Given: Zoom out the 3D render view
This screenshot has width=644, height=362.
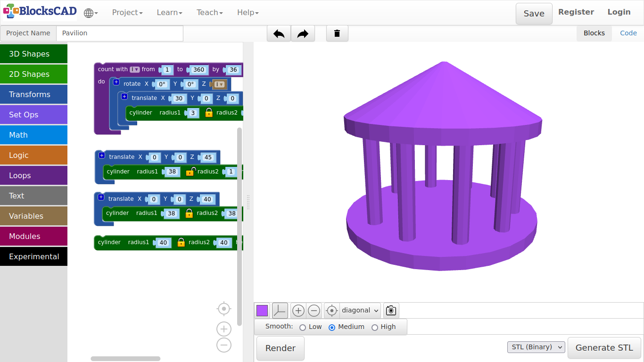Looking at the screenshot, I should 314,311.
